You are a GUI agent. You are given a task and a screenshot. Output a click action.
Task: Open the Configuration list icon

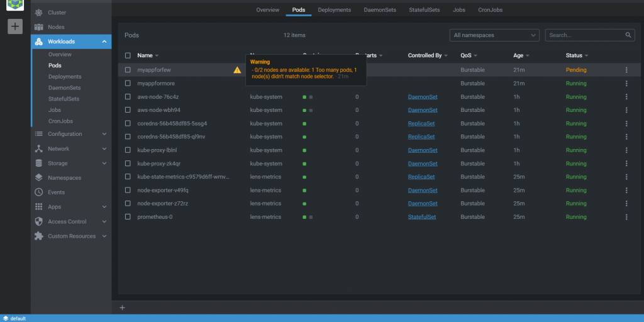point(38,134)
